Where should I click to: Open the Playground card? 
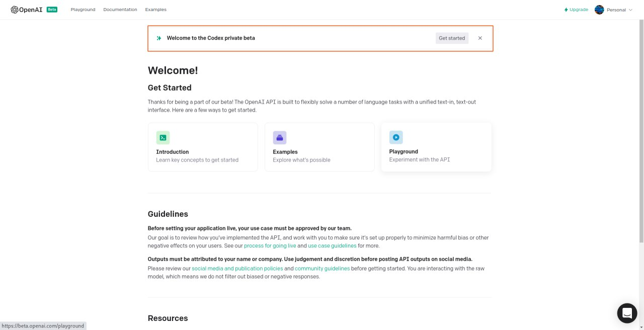coord(436,147)
